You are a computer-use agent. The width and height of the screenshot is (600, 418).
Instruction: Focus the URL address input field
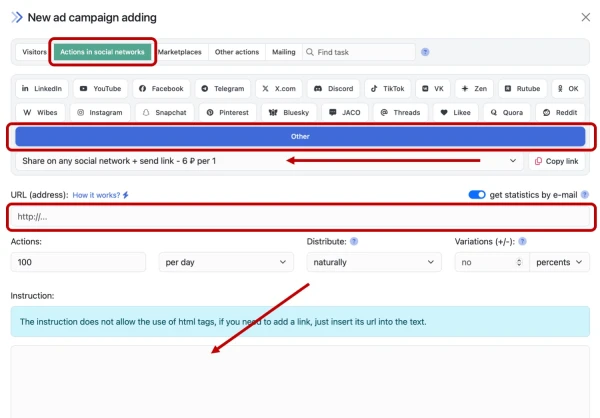300,217
